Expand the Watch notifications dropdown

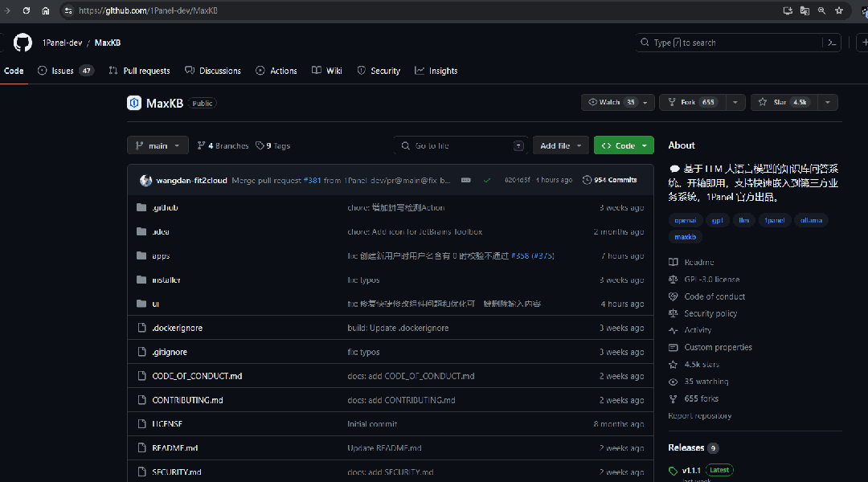pos(618,102)
